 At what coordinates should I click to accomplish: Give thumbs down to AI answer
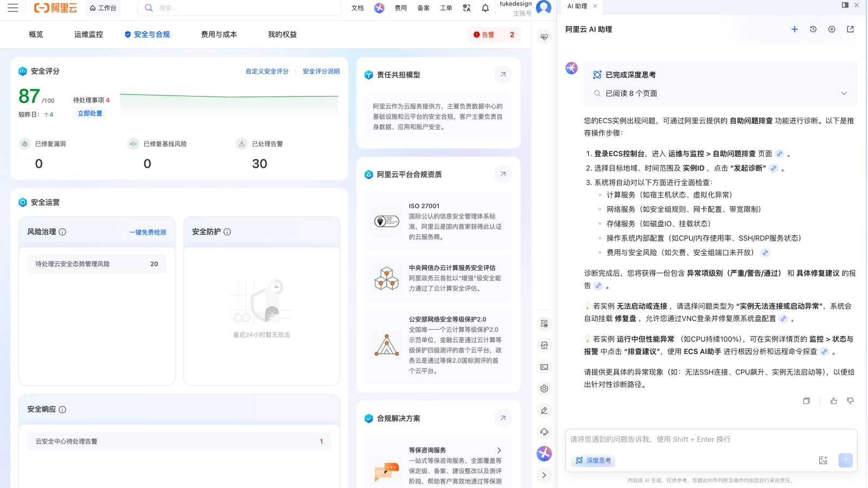pyautogui.click(x=850, y=401)
